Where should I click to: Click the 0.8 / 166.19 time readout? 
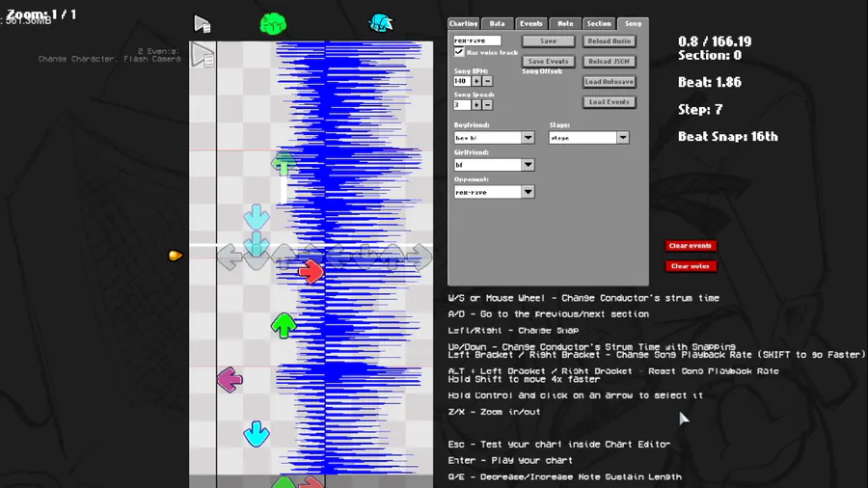[715, 41]
